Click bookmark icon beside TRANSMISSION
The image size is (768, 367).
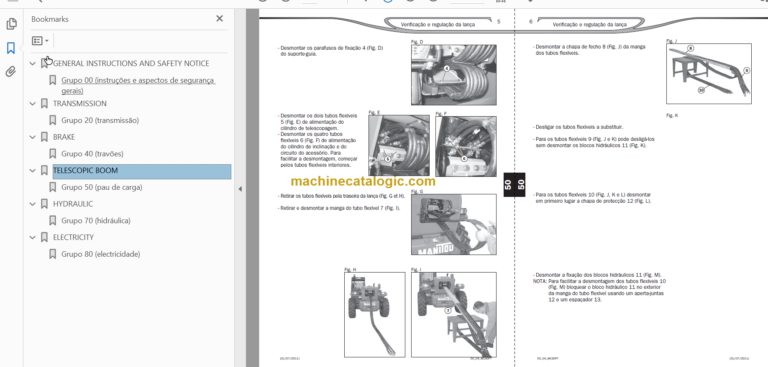[45, 104]
